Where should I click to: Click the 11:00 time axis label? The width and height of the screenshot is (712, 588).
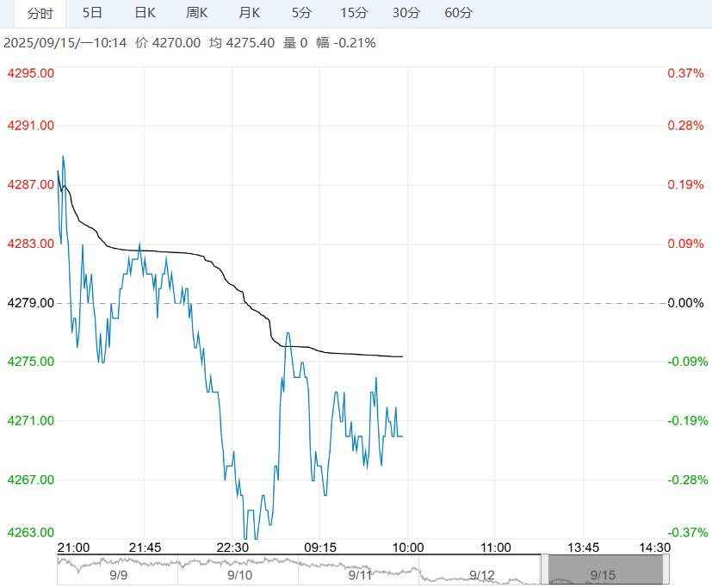(495, 548)
